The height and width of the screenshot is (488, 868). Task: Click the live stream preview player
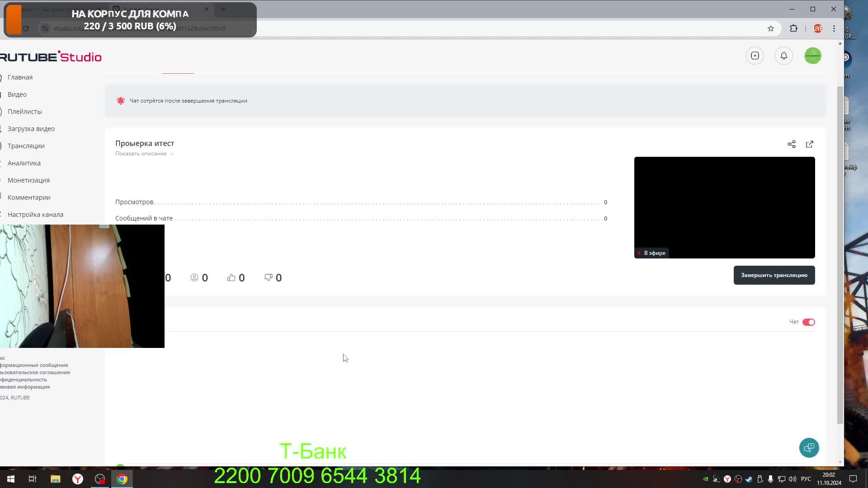pos(724,207)
